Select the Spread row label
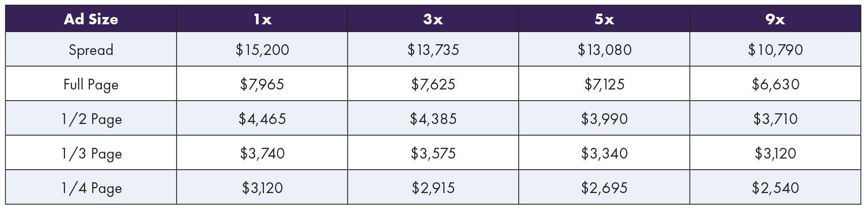This screenshot has width=868, height=212. [x=91, y=50]
